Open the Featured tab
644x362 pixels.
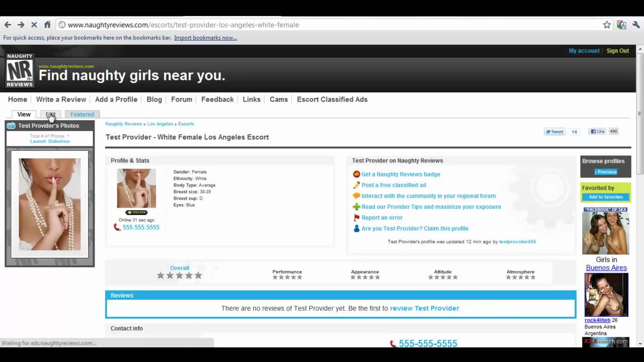pyautogui.click(x=82, y=114)
